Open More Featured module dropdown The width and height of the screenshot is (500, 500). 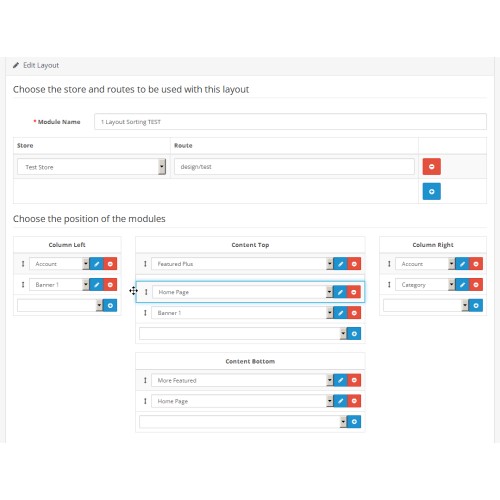tap(242, 380)
